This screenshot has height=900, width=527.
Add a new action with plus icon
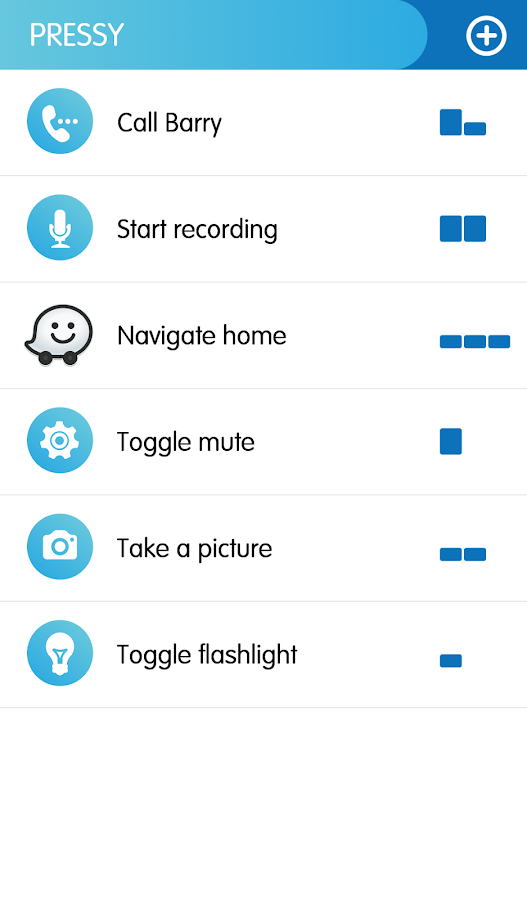tap(486, 36)
